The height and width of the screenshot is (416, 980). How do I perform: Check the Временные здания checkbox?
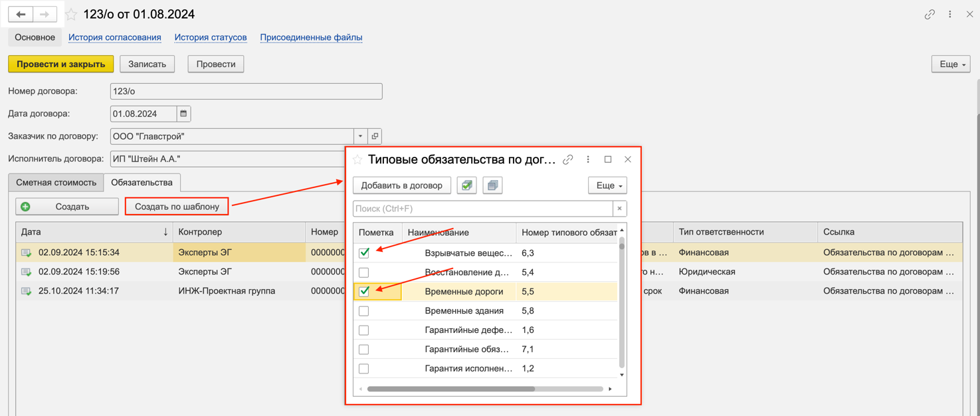[364, 311]
